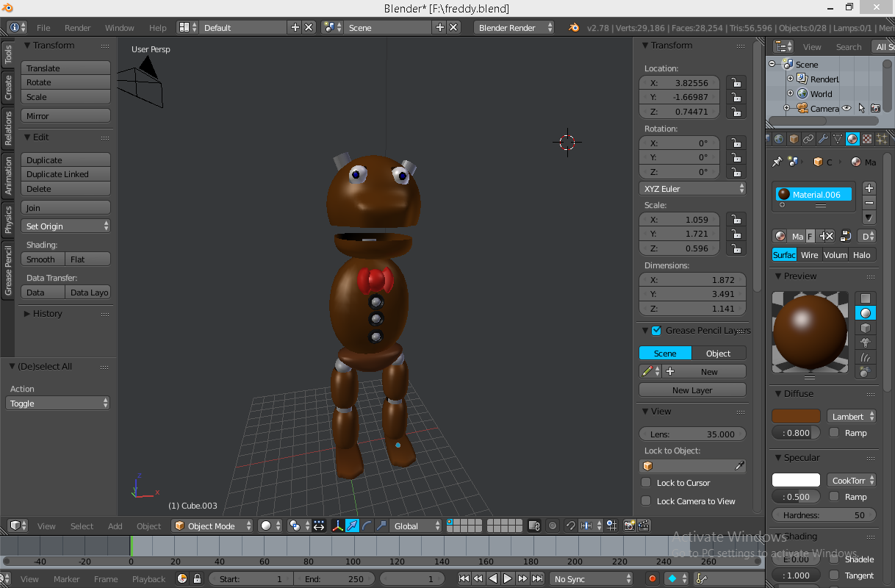Select the Scale manipulator icon
Image resolution: width=895 pixels, height=588 pixels.
pos(381,526)
